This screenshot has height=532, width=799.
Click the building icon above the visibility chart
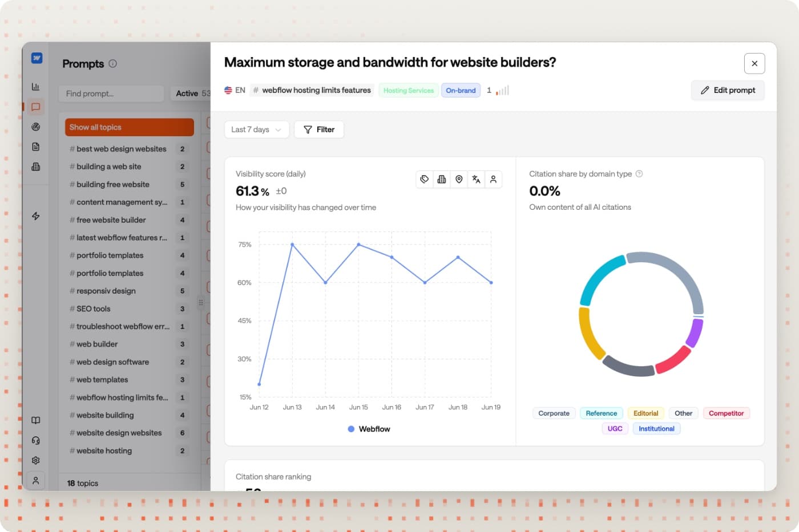click(442, 179)
